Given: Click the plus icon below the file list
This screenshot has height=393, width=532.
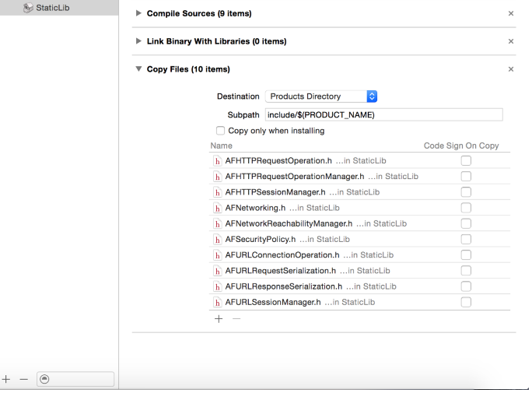Looking at the screenshot, I should point(219,318).
